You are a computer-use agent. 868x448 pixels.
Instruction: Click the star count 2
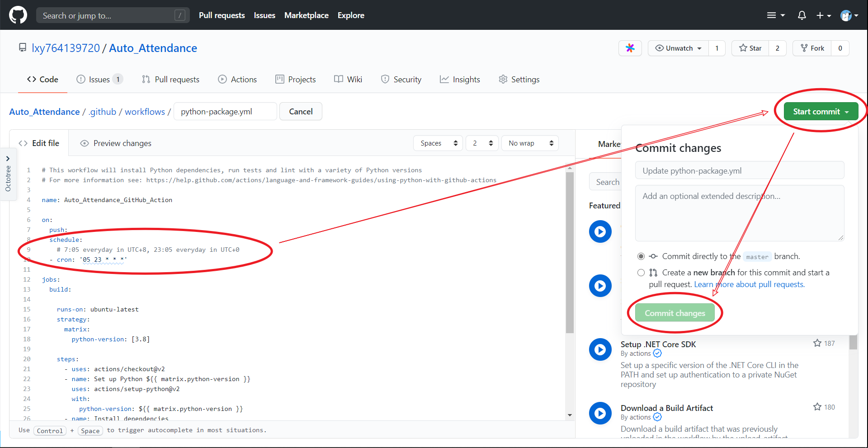tap(777, 48)
